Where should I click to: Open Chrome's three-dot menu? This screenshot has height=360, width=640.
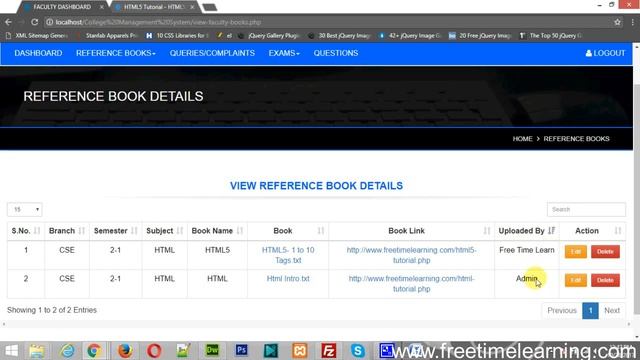(x=633, y=22)
